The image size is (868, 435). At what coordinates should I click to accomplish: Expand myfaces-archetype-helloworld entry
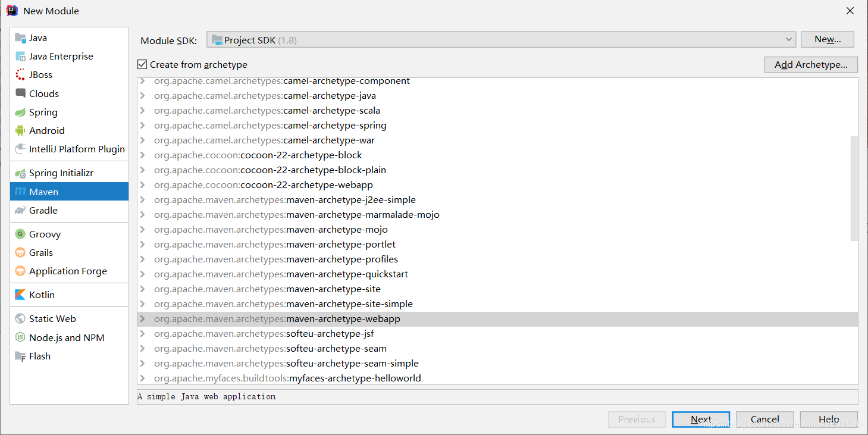(x=143, y=378)
